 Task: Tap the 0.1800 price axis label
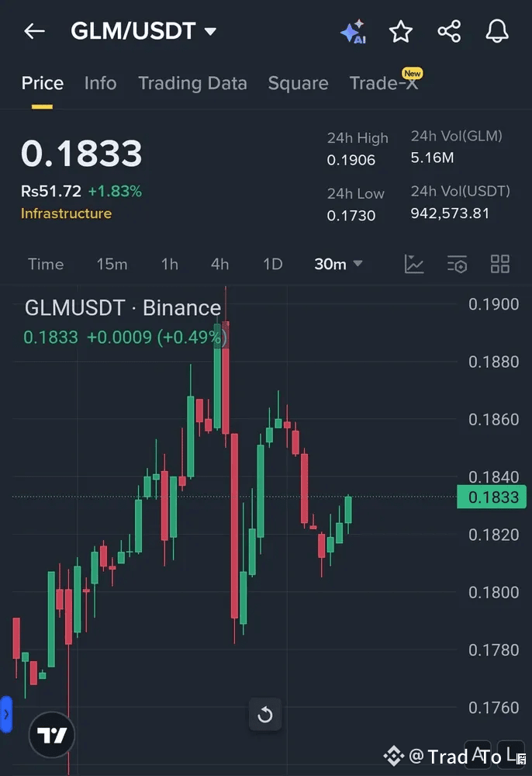(493, 592)
